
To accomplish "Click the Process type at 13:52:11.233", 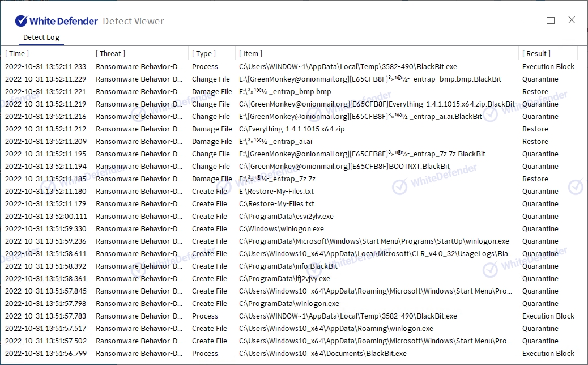I will point(204,67).
